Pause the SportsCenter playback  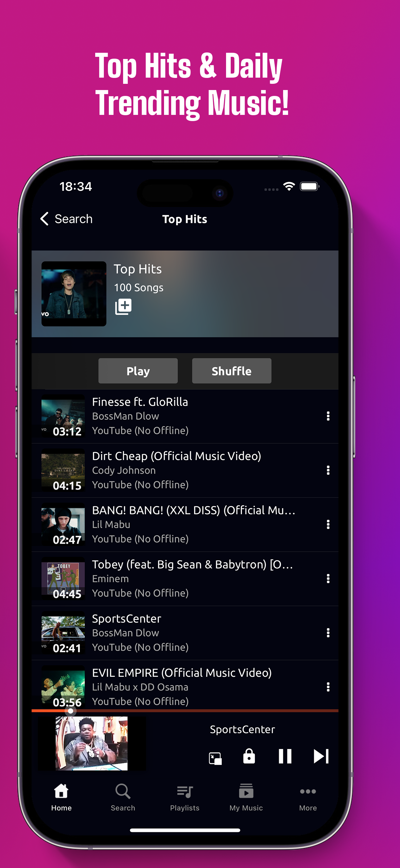tap(285, 756)
